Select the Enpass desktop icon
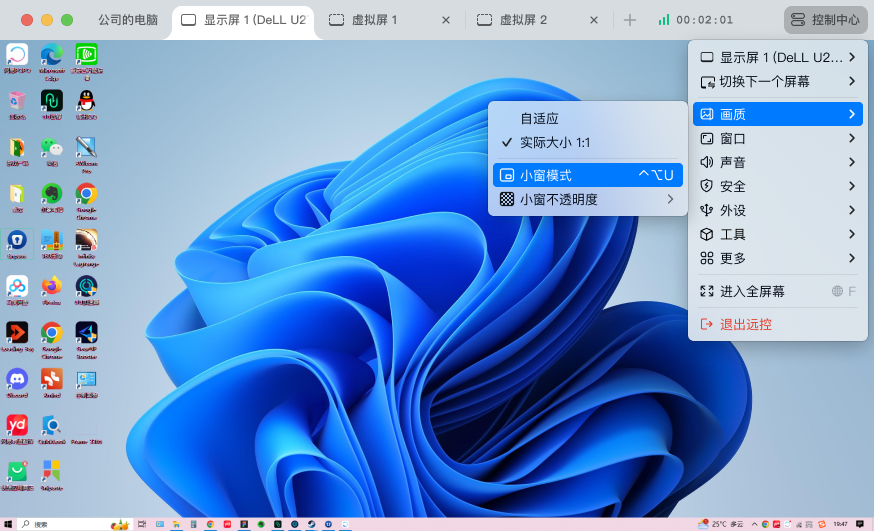 (x=17, y=243)
